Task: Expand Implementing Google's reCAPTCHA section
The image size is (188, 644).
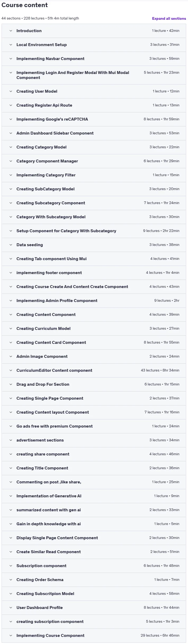Action: click(94, 119)
